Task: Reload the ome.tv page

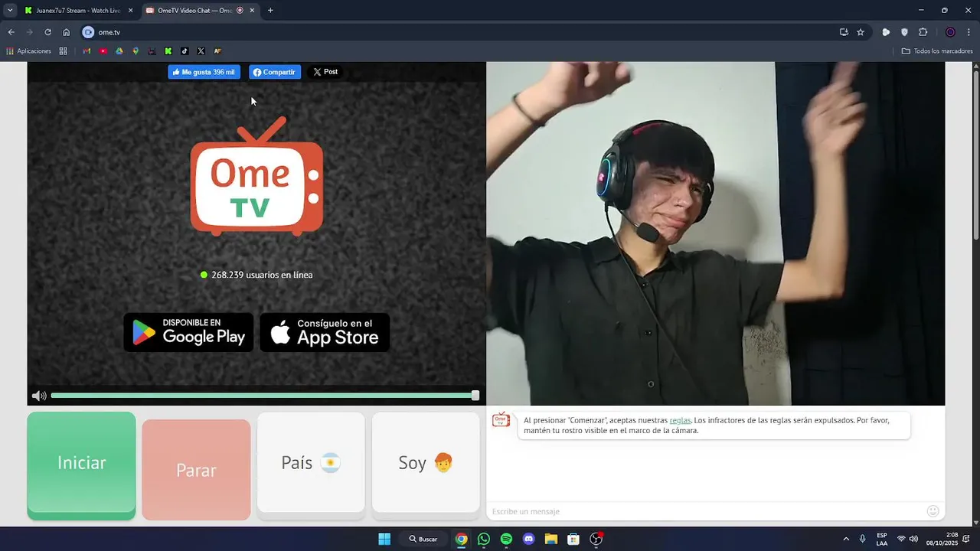Action: (x=47, y=32)
